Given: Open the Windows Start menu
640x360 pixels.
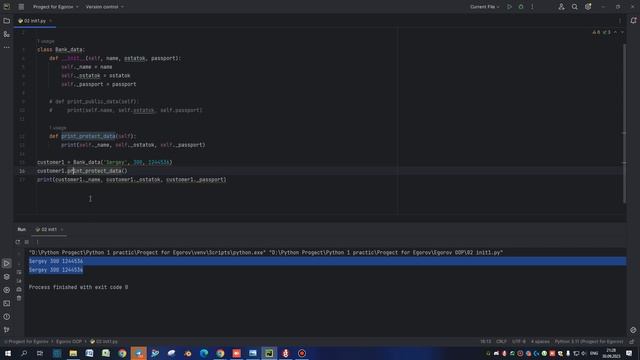Looking at the screenshot, I should [x=7, y=353].
